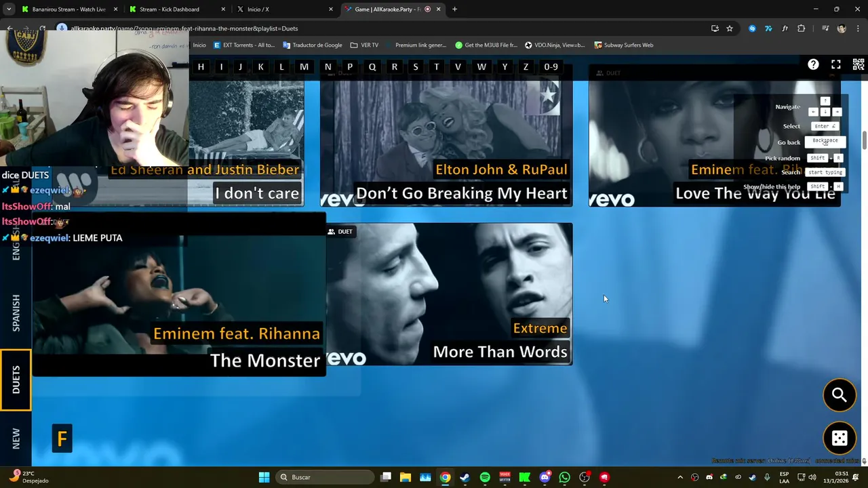Select the NEW playlist tab
868x488 pixels.
pyautogui.click(x=16, y=438)
